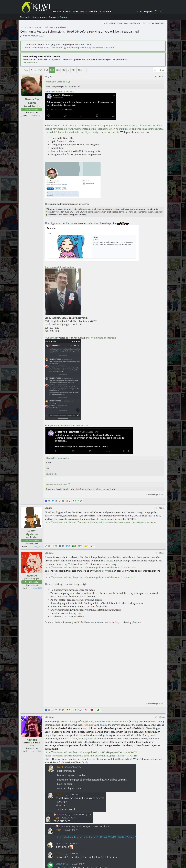Go to page 1 in pagination
This screenshot has width=186, height=868.
(32, 70)
